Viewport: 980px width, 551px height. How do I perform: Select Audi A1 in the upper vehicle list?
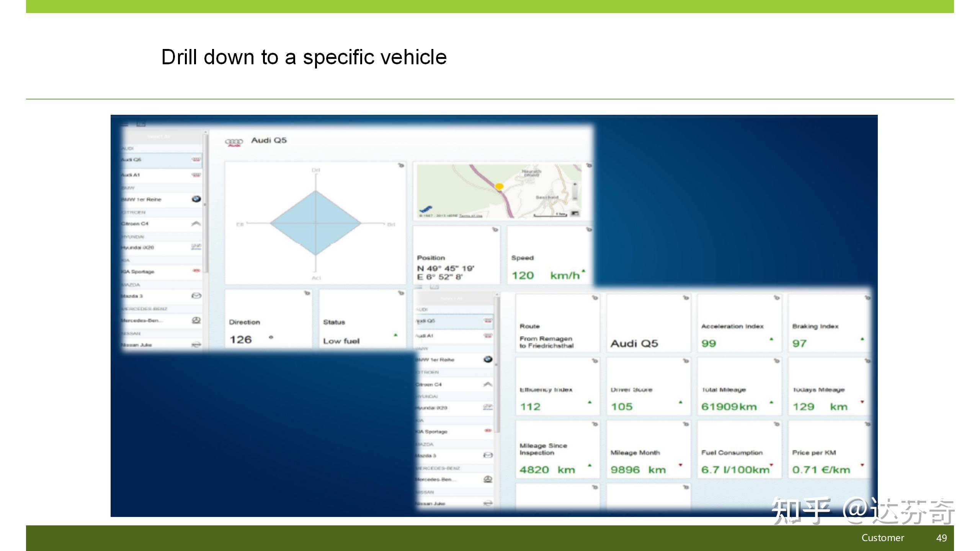[x=162, y=175]
